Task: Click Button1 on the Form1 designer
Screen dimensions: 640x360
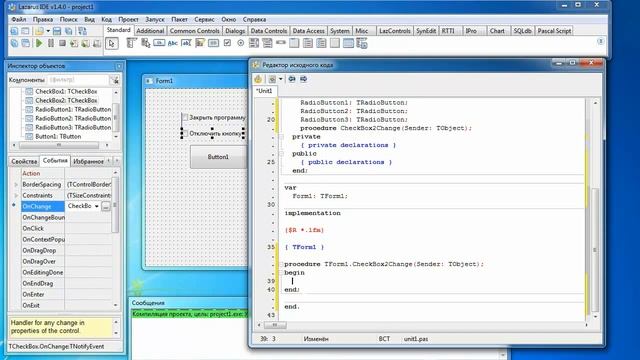Action: [x=218, y=157]
